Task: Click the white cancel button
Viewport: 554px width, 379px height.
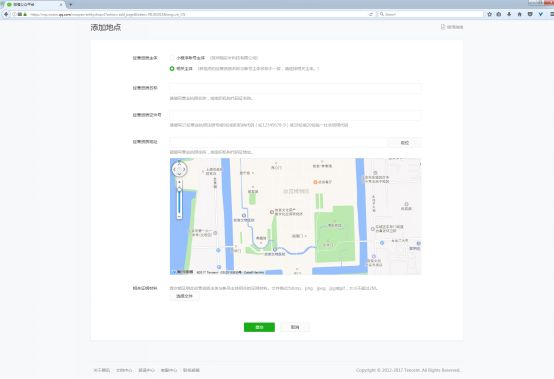Action: click(x=295, y=327)
